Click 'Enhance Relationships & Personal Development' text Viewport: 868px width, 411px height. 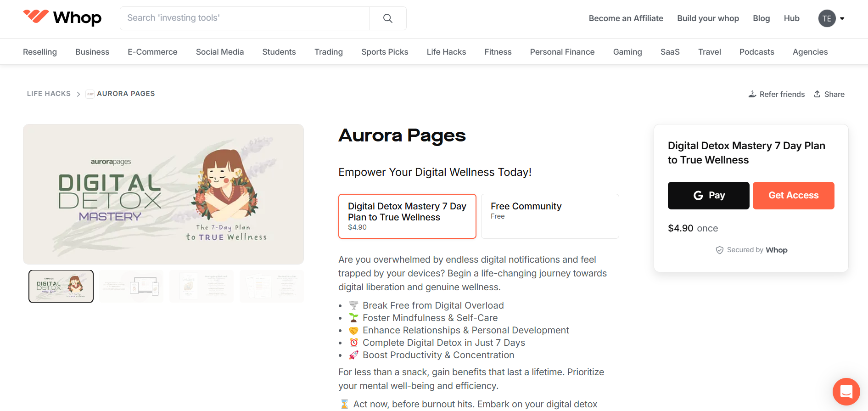click(465, 330)
